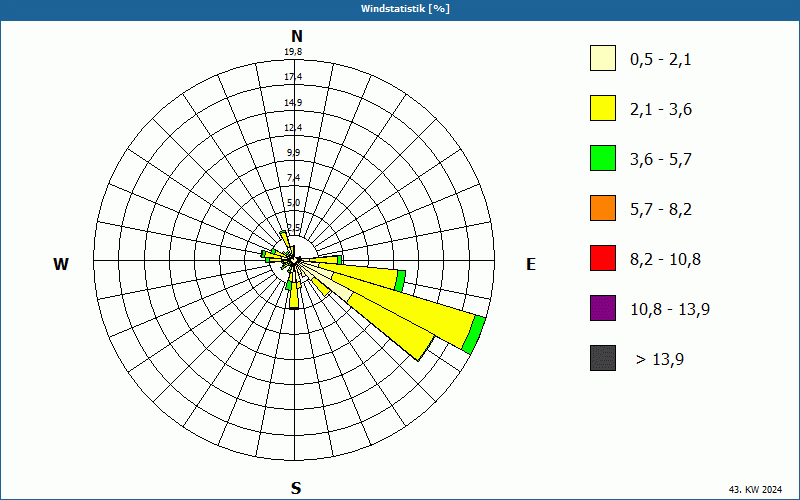Click the 7,4 ring scale value
The width and height of the screenshot is (800, 500).
click(293, 178)
